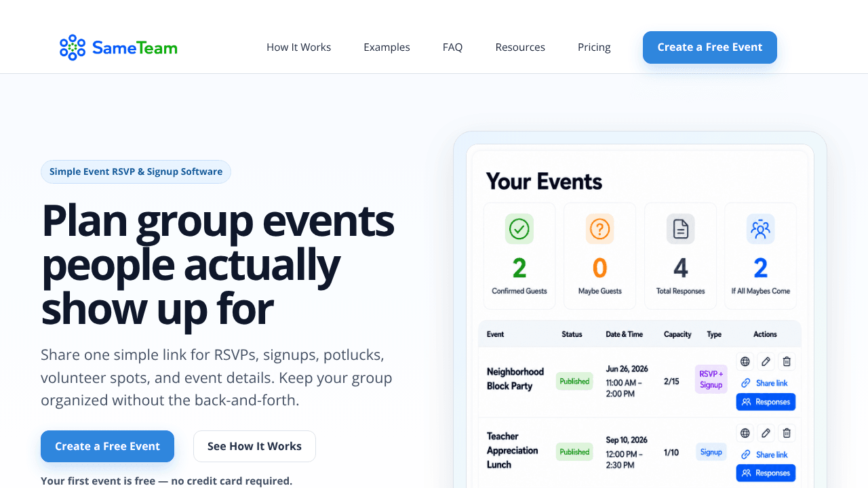Click the If All Maybes Come label
868x488 pixels.
(x=761, y=291)
